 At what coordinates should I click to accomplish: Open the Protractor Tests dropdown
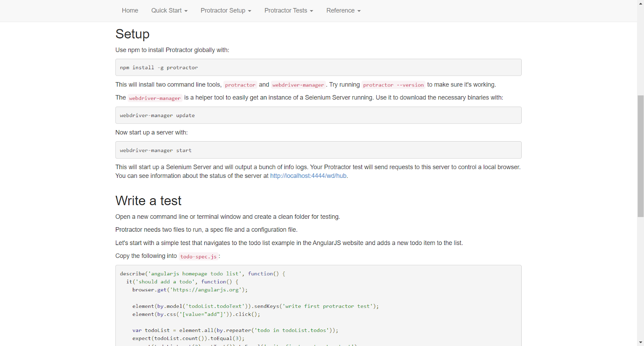pyautogui.click(x=289, y=10)
